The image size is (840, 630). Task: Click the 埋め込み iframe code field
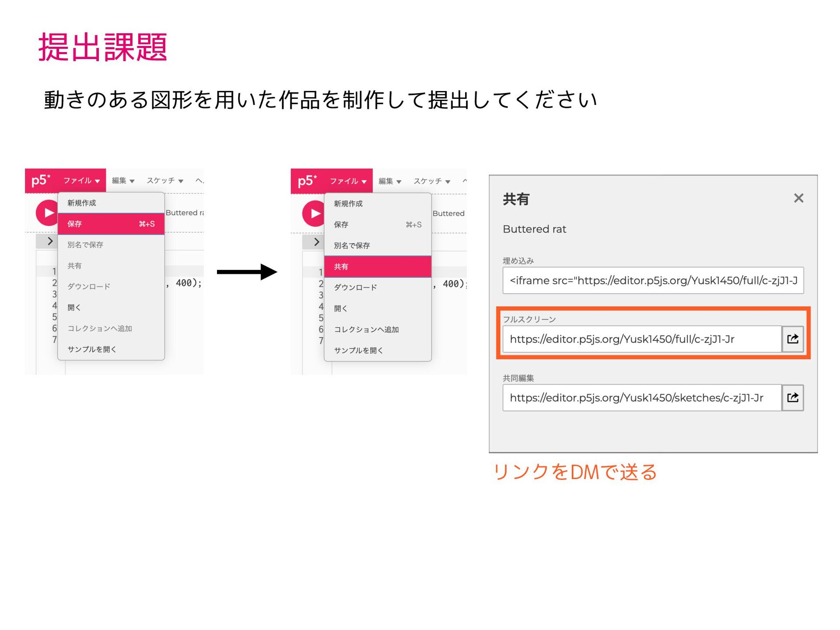point(653,280)
